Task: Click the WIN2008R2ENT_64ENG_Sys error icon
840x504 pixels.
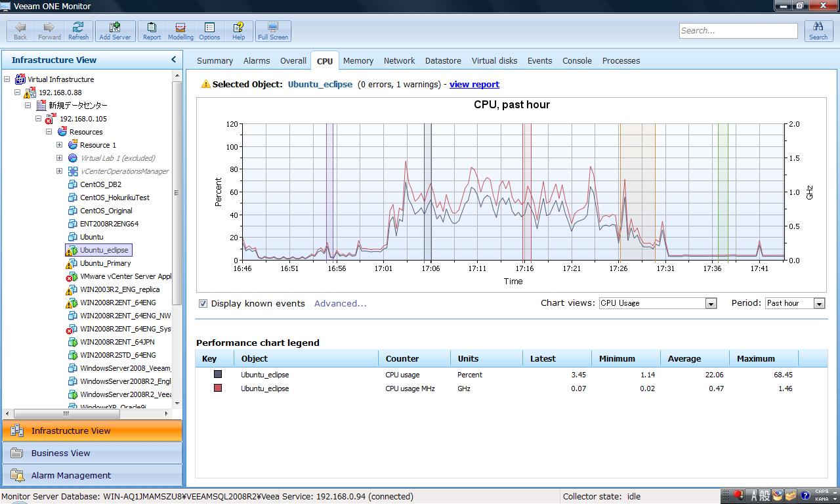Action: 72,329
